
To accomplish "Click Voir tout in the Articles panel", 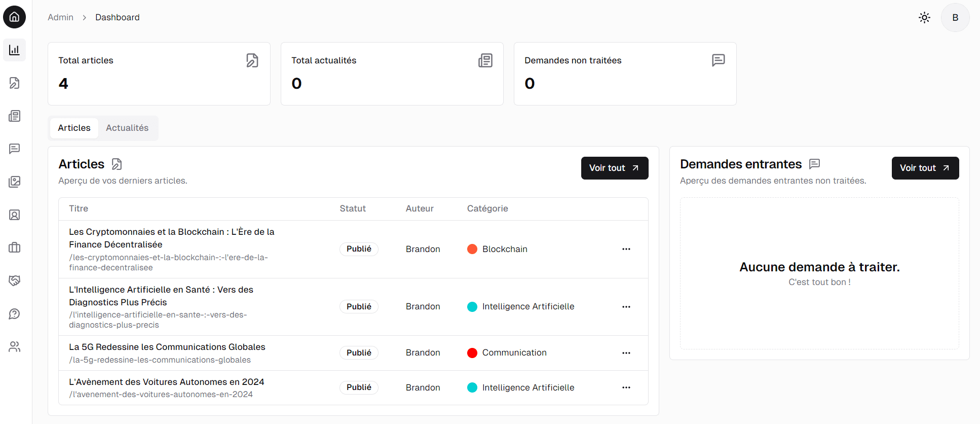I will click(x=614, y=168).
